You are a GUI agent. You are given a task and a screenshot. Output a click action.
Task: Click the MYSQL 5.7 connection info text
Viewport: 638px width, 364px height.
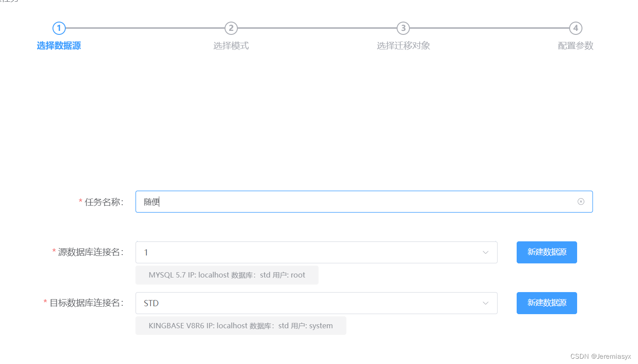point(227,275)
